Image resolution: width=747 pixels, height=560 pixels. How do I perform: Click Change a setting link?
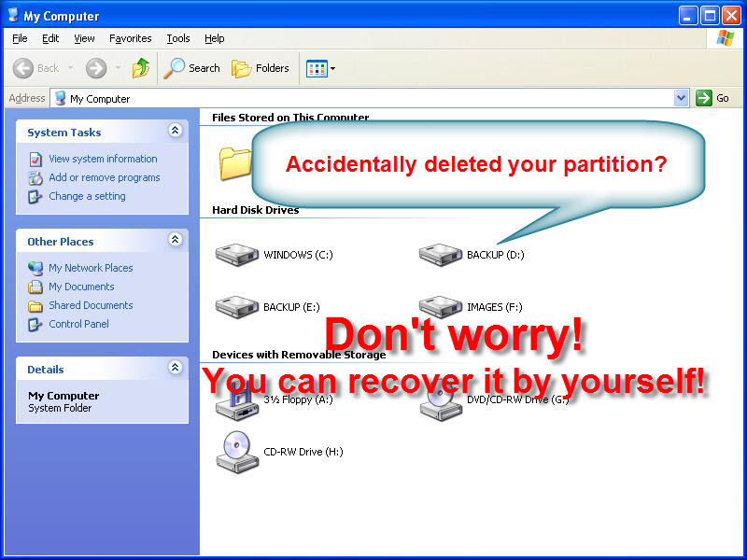point(87,196)
